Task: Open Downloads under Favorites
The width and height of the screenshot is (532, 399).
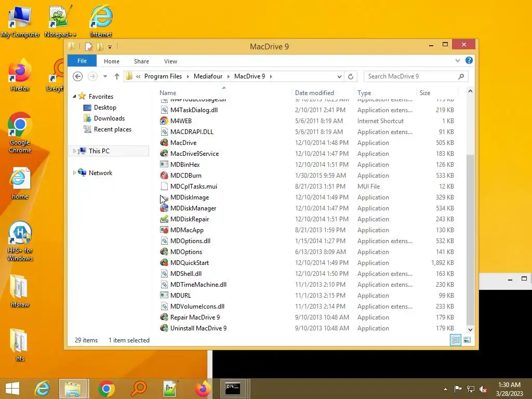Action: [109, 118]
